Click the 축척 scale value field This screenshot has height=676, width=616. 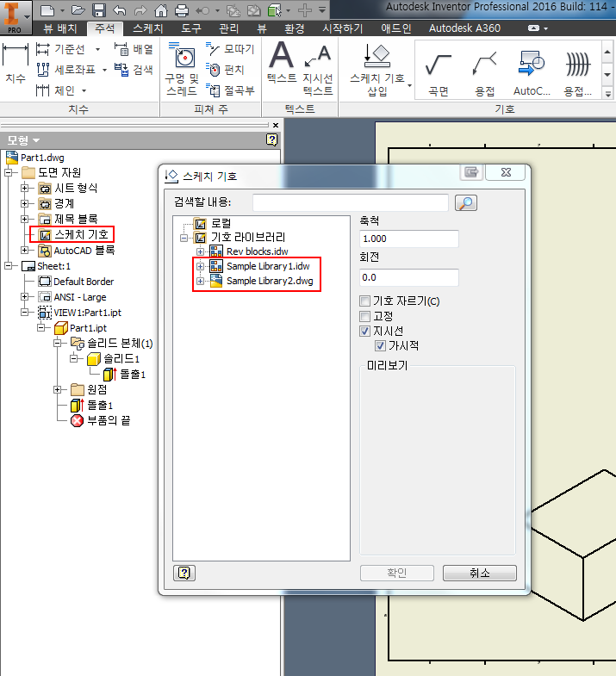[409, 239]
